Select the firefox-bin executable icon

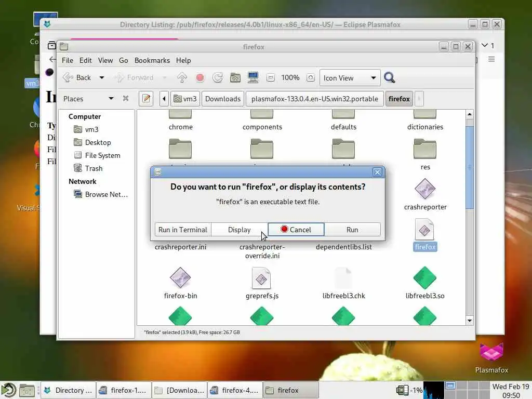tap(180, 277)
